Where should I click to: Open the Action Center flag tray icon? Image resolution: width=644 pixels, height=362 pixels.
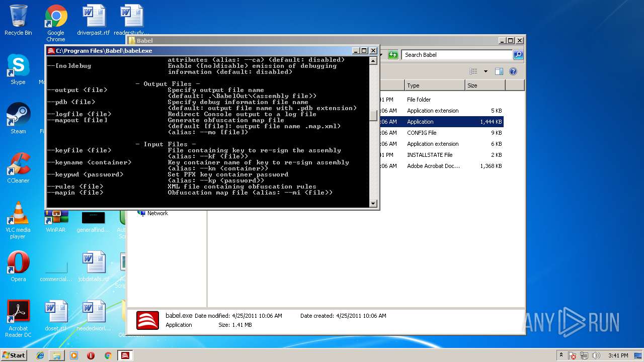coord(572,355)
